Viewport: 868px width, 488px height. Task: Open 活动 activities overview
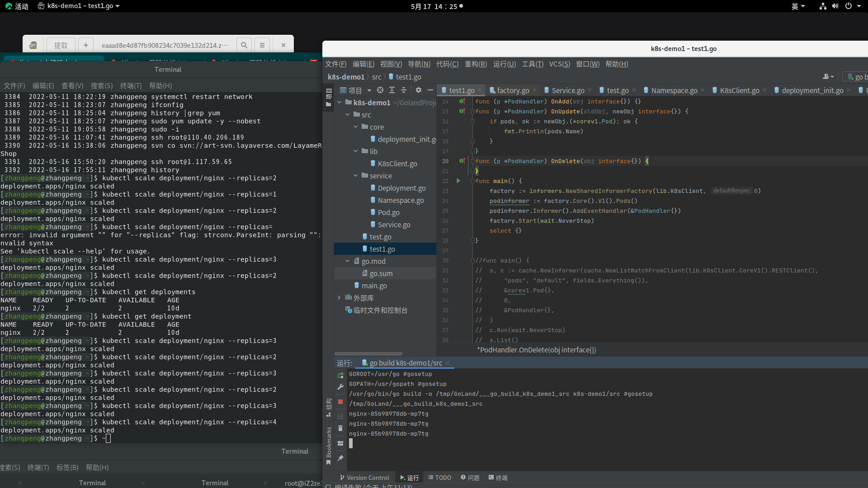tap(17, 6)
